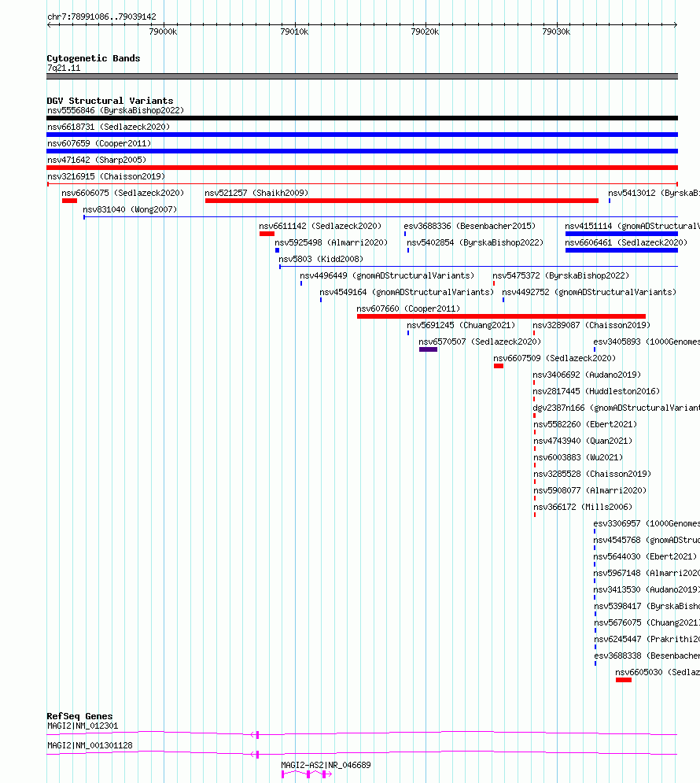
Task: Open nsv6245447 Prakrithi variant label
Action: pos(647,638)
